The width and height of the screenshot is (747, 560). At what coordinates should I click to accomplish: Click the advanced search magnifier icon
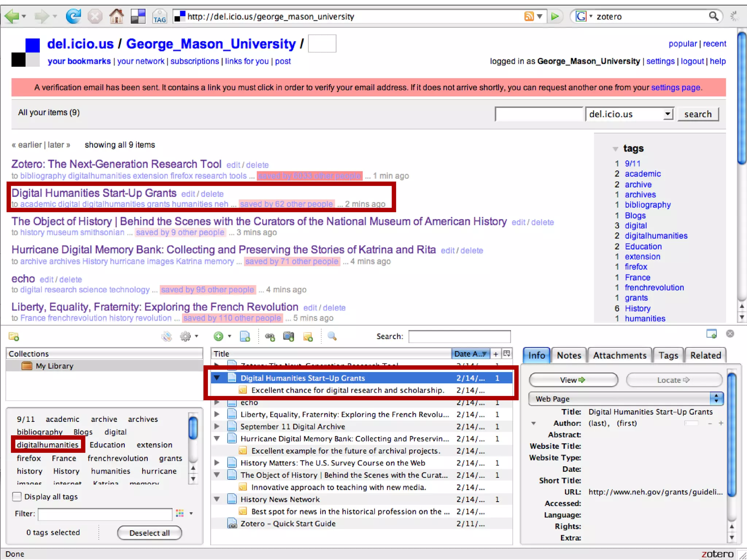click(x=332, y=336)
